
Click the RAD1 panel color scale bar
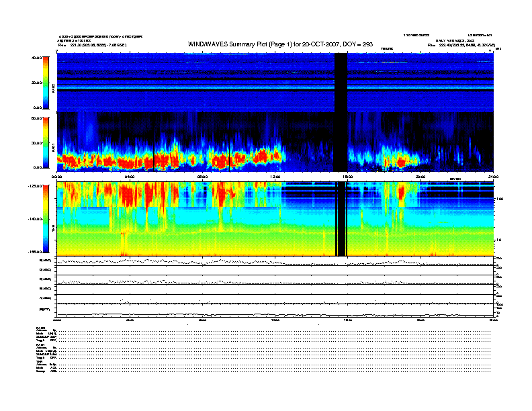click(46, 143)
